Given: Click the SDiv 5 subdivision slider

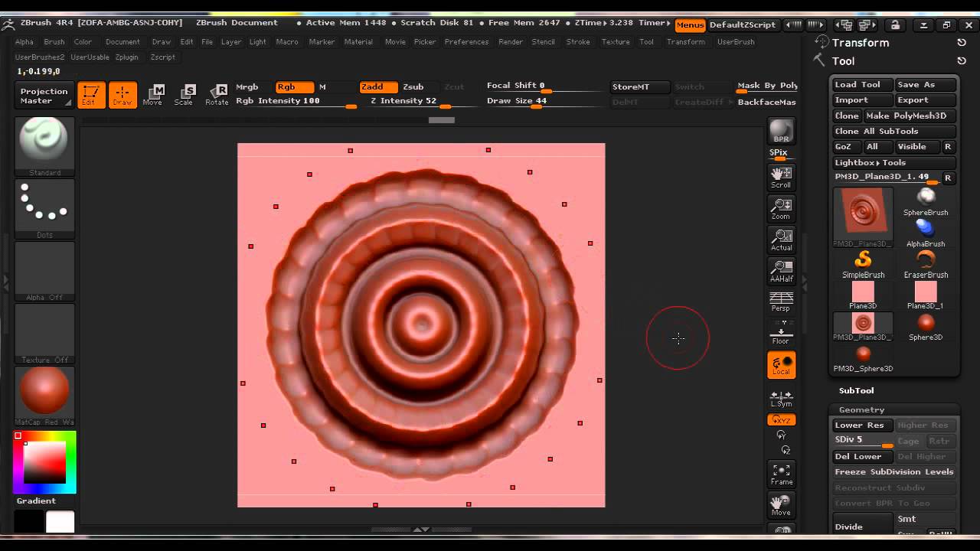Looking at the screenshot, I should pyautogui.click(x=863, y=440).
